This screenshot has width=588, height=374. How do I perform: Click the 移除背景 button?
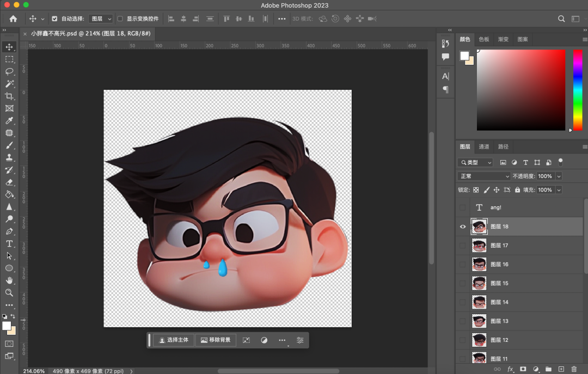[x=216, y=340]
